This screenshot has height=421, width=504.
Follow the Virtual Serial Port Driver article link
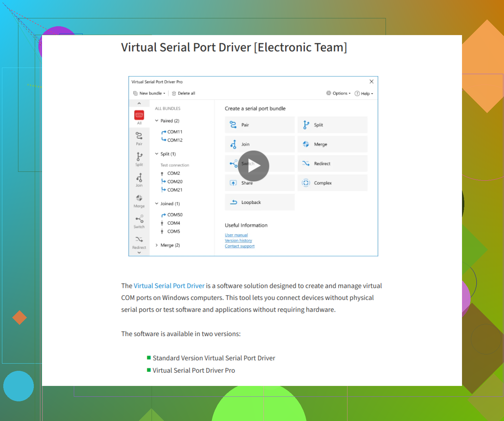(169, 286)
